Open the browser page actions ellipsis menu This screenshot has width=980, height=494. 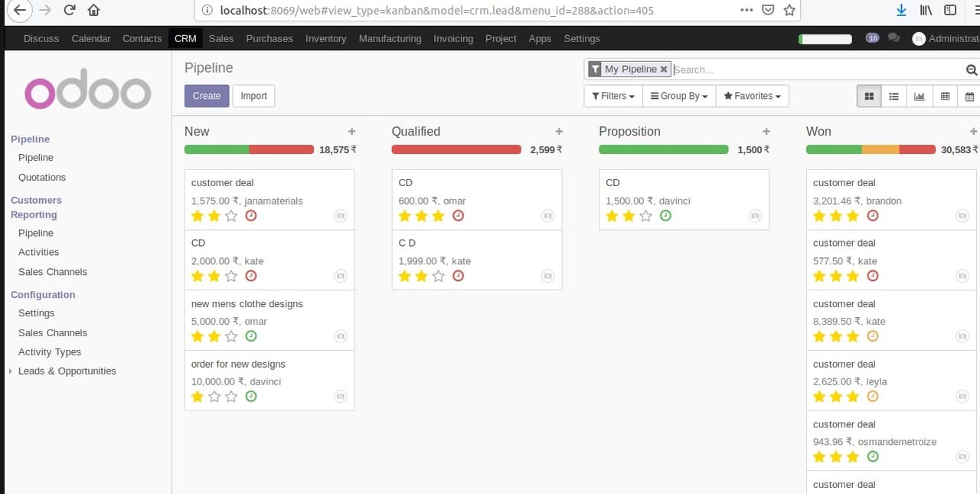pos(746,11)
